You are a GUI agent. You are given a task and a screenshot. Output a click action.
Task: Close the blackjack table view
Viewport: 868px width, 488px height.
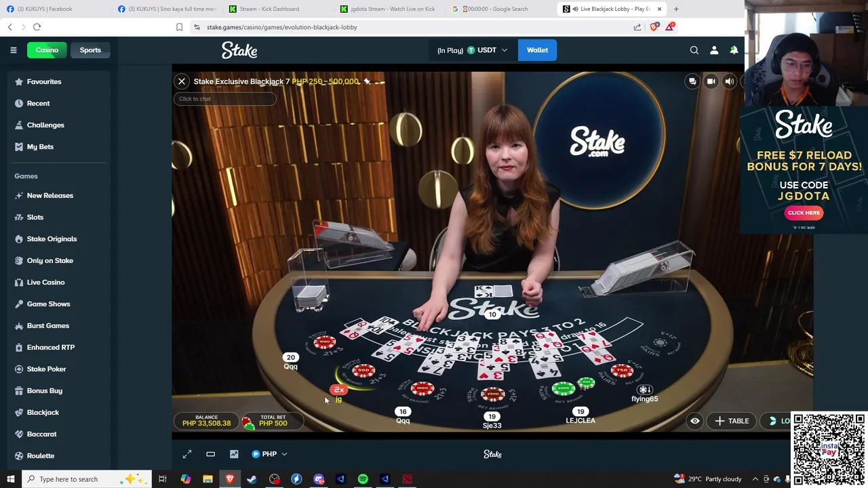click(182, 81)
